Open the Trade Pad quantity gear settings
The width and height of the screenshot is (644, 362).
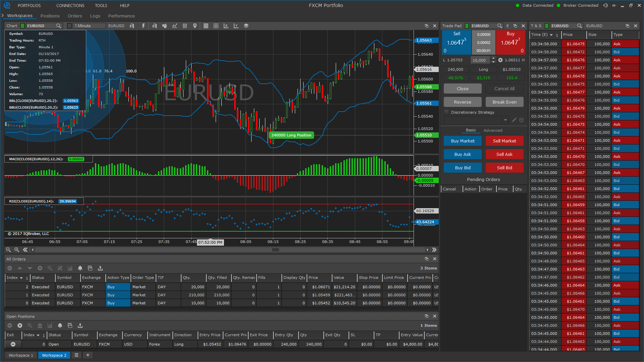click(x=500, y=60)
